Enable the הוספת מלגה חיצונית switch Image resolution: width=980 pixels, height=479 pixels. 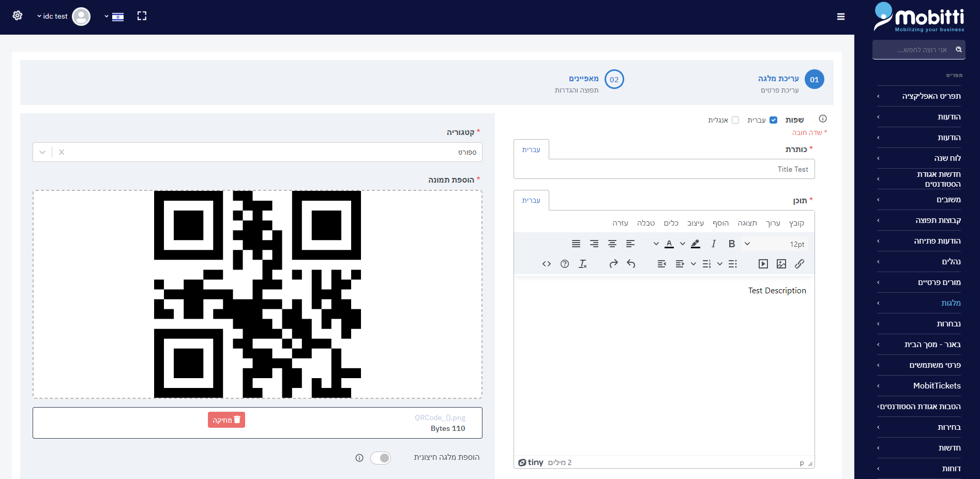click(381, 458)
